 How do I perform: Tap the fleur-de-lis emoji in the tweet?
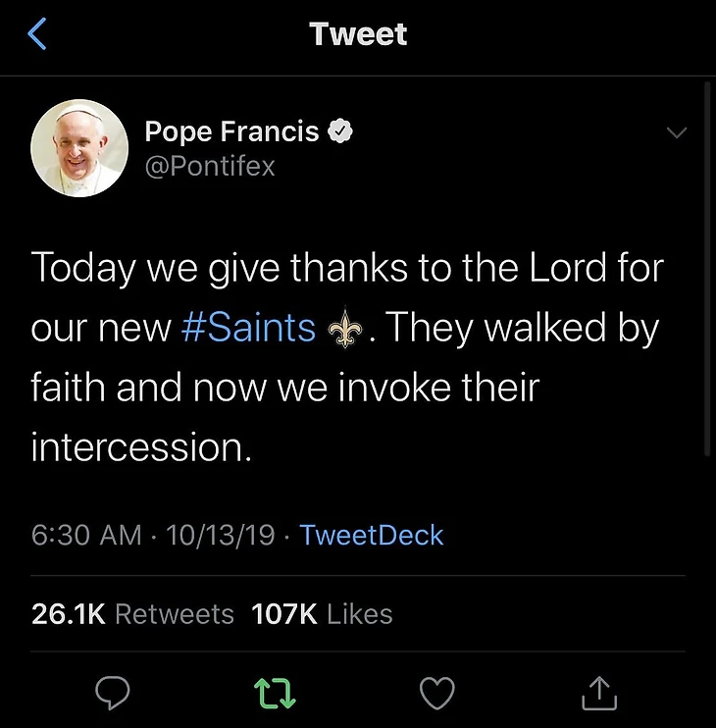[x=349, y=329]
